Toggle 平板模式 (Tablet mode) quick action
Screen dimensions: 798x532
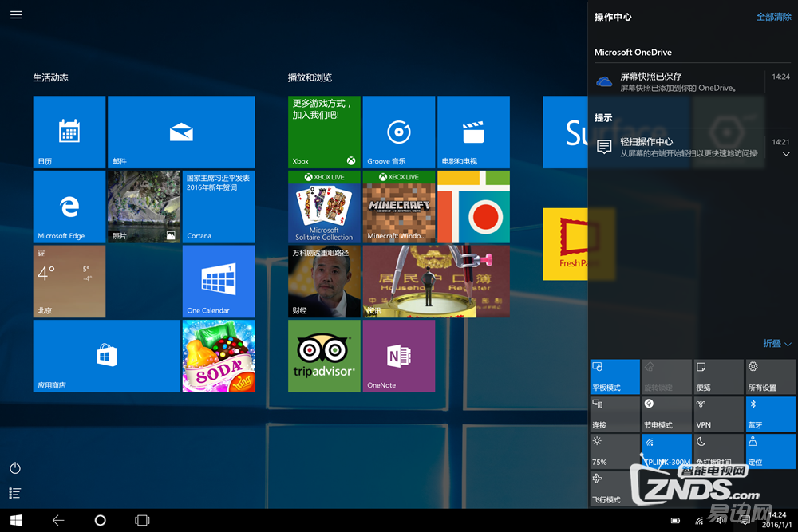(x=614, y=376)
